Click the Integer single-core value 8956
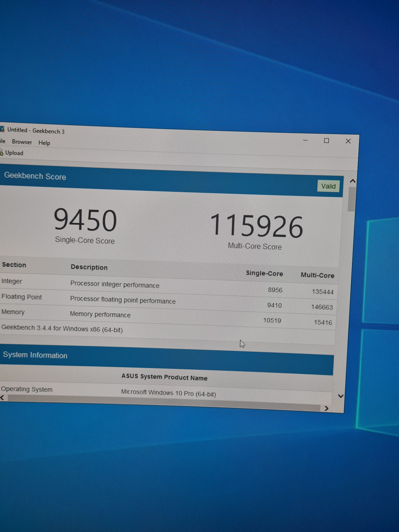 click(x=275, y=290)
